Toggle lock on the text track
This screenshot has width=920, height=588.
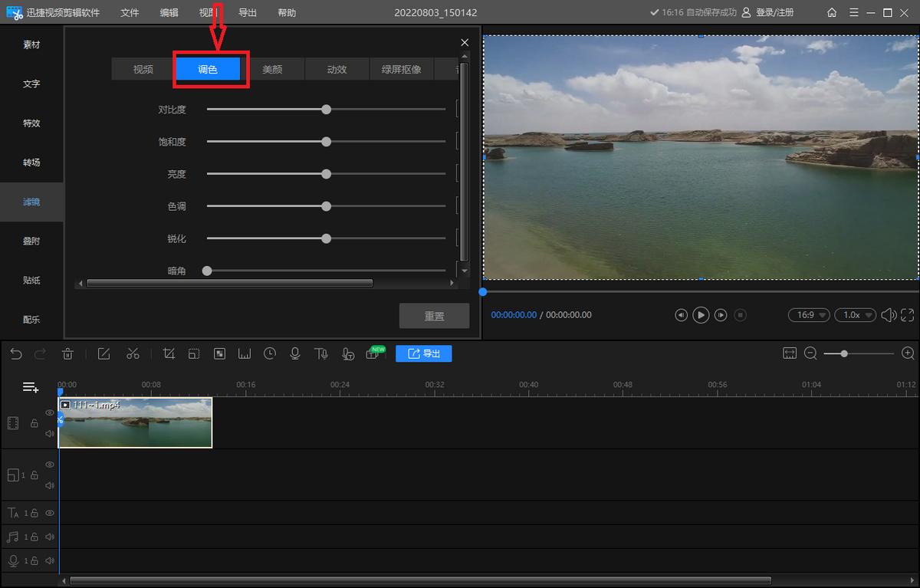point(34,513)
